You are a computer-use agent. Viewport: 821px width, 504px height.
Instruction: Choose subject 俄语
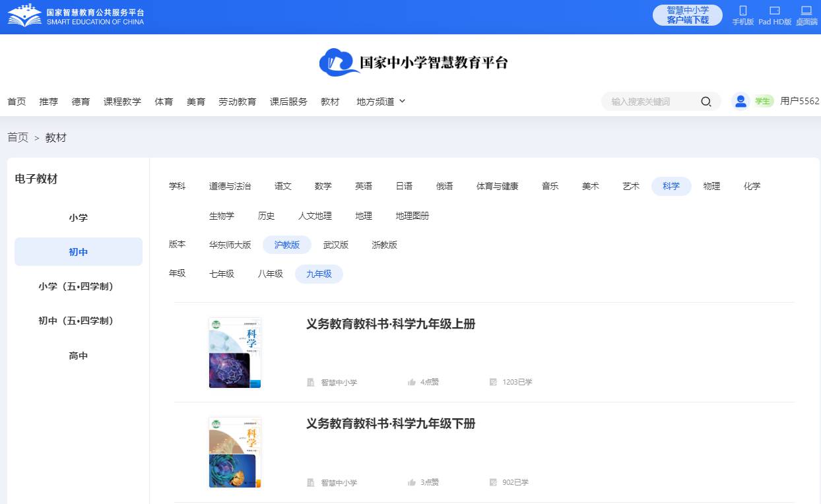(445, 186)
